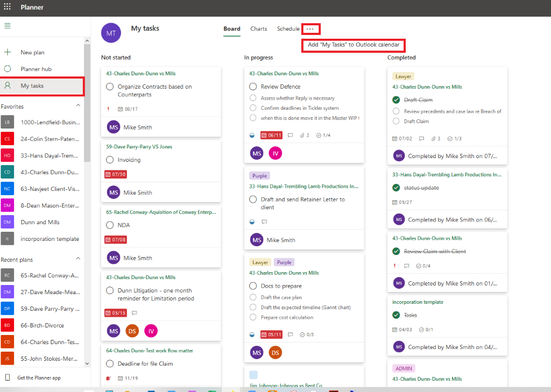This screenshot has height=392, width=551.
Task: Open the CS icon for 24-Colin Stern
Action: [8, 139]
